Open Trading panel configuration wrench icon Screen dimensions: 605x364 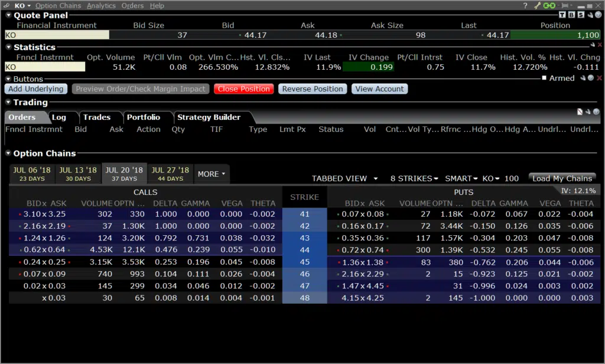click(x=588, y=112)
